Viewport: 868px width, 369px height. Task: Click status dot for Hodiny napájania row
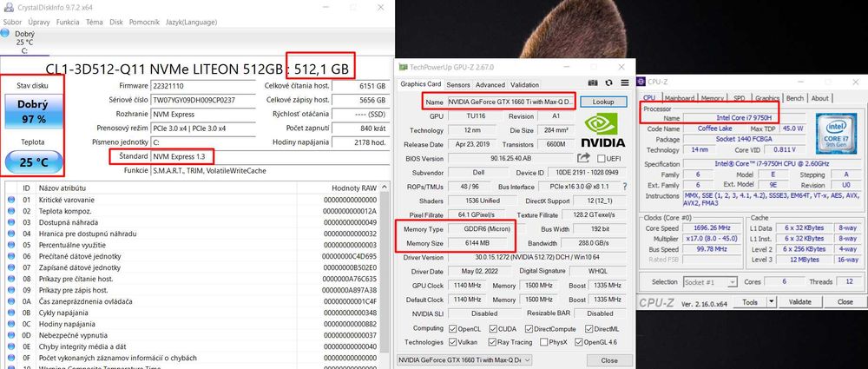[x=11, y=324]
